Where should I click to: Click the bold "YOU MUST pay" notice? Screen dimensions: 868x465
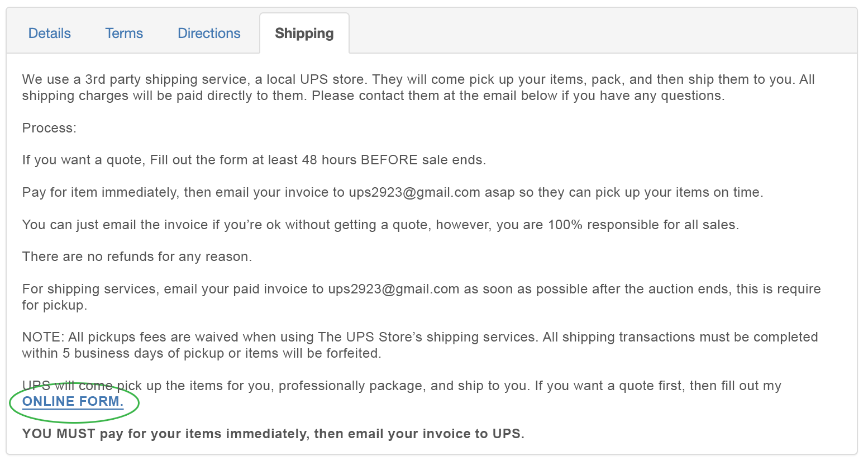273,434
